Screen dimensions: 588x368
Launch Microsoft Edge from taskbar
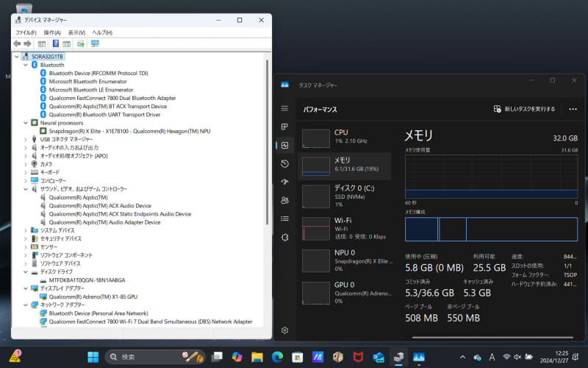[x=278, y=357]
